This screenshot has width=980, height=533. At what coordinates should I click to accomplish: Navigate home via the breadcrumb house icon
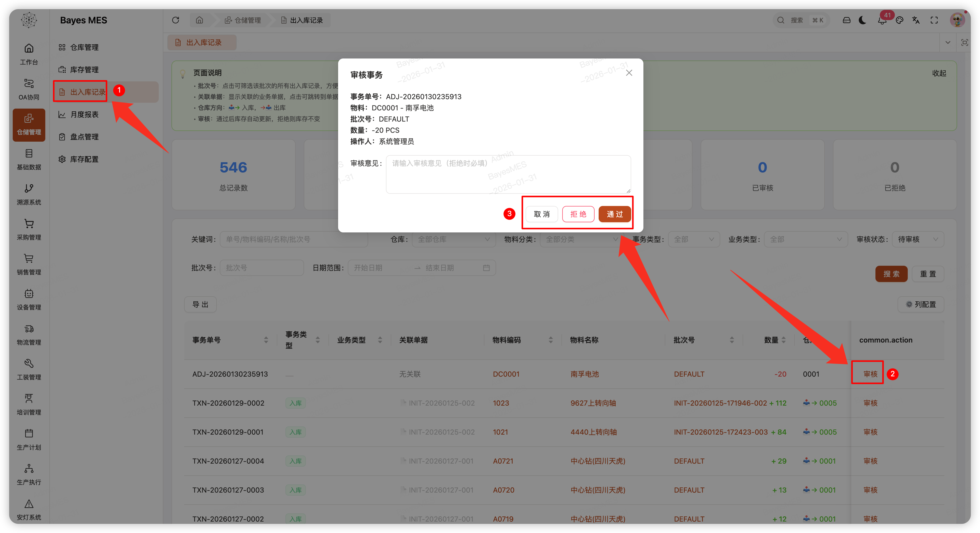[199, 20]
